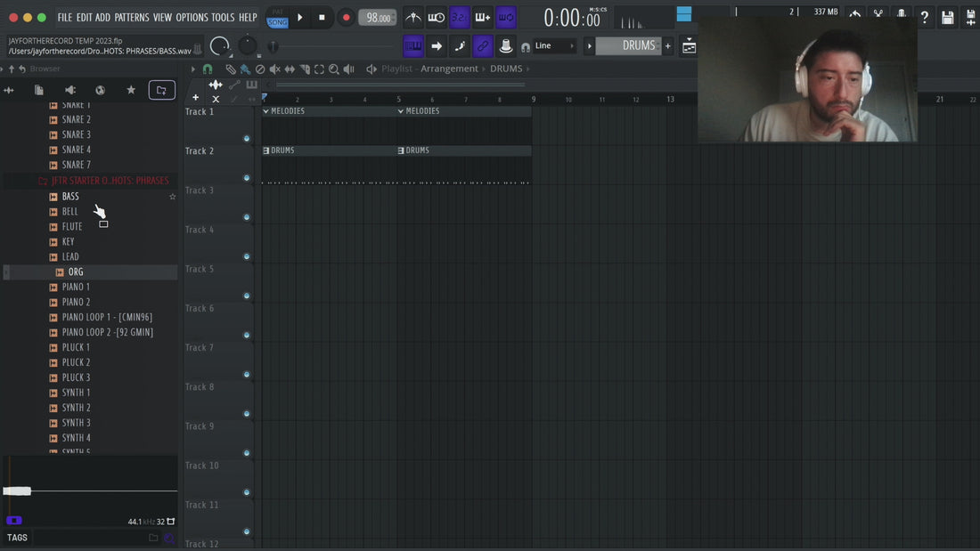
Task: Mute Track 1 using its green dot
Action: pyautogui.click(x=246, y=139)
